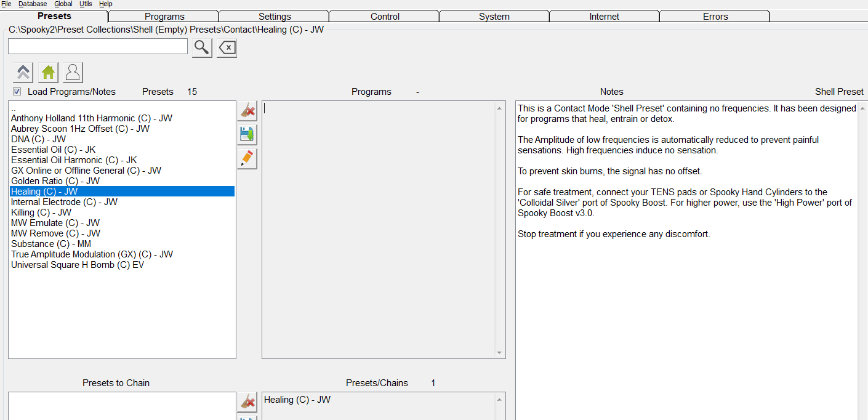Click inside the preset search input field
This screenshot has width=868, height=420.
pyautogui.click(x=97, y=47)
